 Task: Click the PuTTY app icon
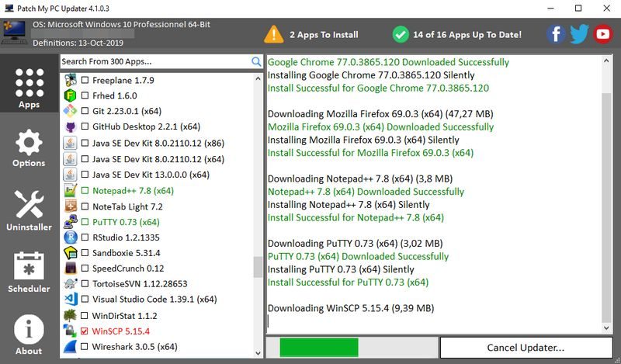[x=70, y=222]
